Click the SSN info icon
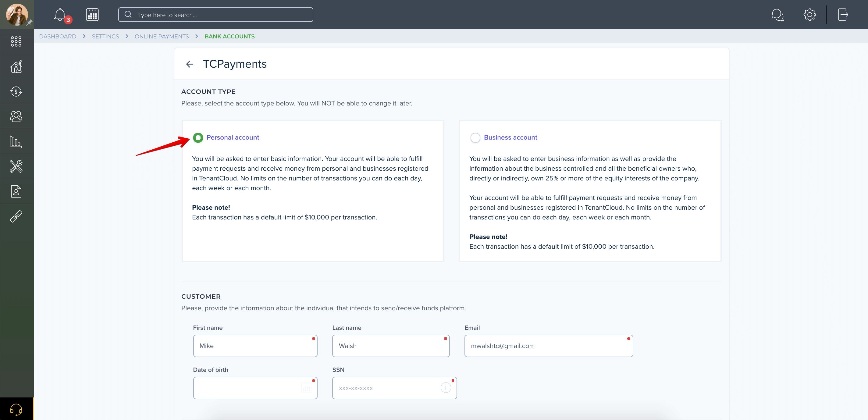868x420 pixels. (x=446, y=388)
